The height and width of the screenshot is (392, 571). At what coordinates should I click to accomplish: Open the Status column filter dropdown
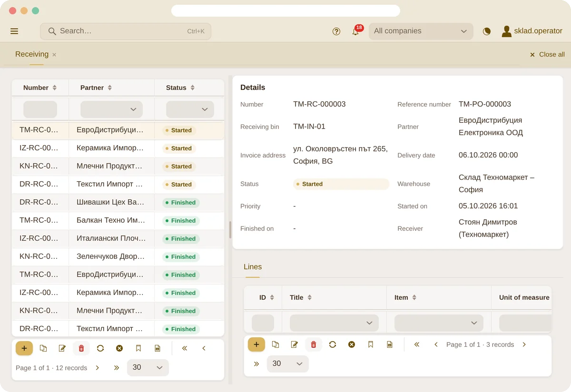click(x=190, y=109)
